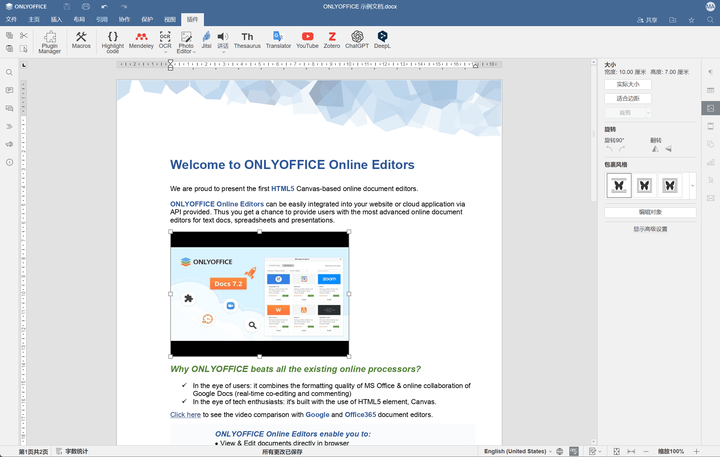Follow the Click here hyperlink
This screenshot has height=457, width=720.
[x=186, y=415]
